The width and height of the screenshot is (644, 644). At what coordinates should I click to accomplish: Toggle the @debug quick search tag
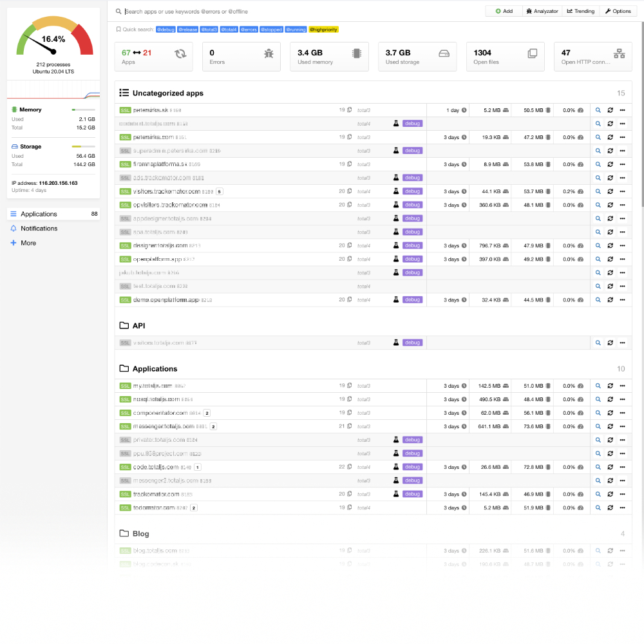point(166,30)
